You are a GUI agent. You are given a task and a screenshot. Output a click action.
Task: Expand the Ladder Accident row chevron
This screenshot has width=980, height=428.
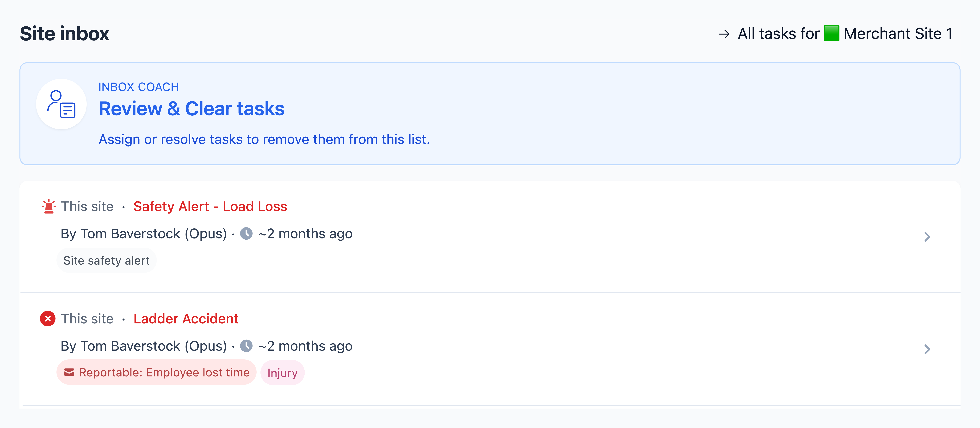(927, 349)
